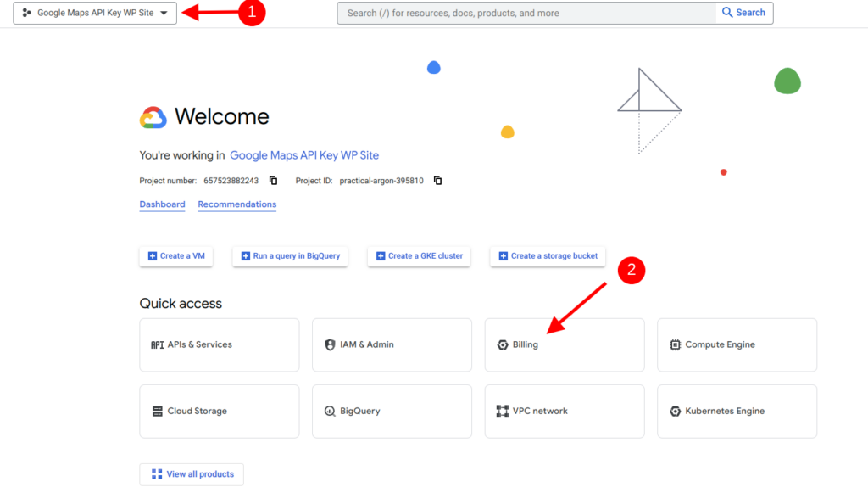Click the VPC network icon
The image size is (868, 504).
(x=503, y=411)
